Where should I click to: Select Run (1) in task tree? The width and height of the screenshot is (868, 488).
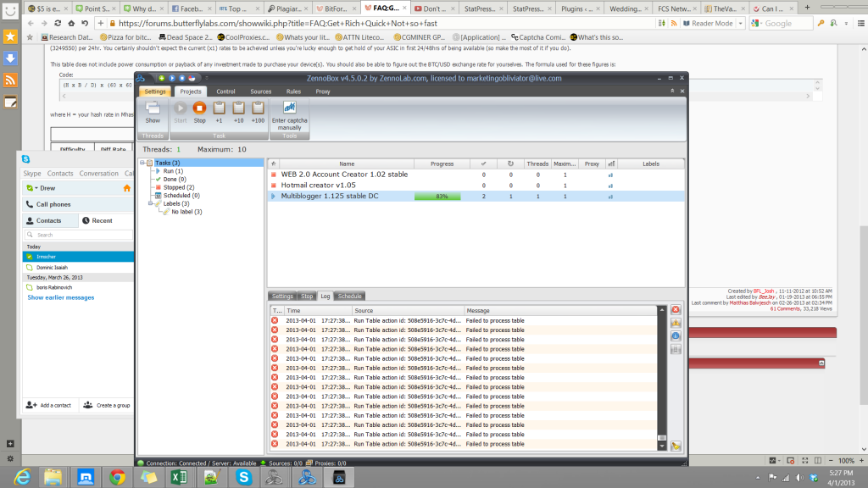(173, 171)
